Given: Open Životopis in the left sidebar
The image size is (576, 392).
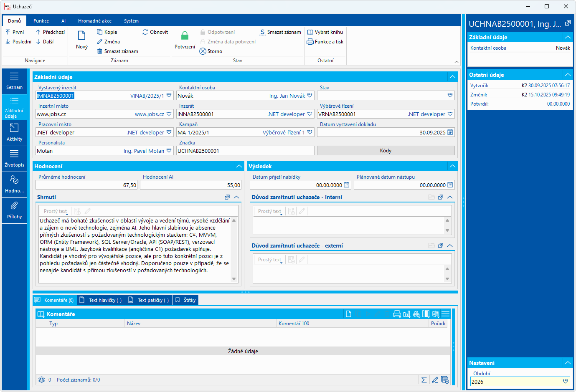Looking at the screenshot, I should [14, 159].
